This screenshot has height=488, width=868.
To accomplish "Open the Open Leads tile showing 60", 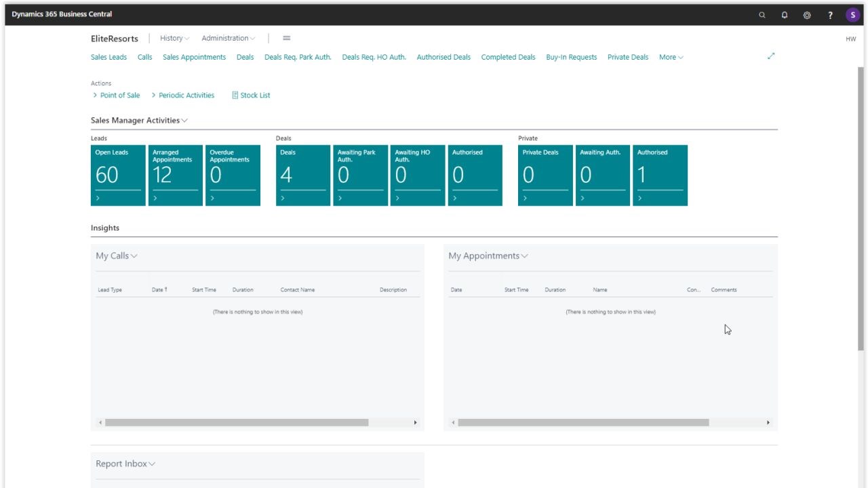I will [x=118, y=176].
